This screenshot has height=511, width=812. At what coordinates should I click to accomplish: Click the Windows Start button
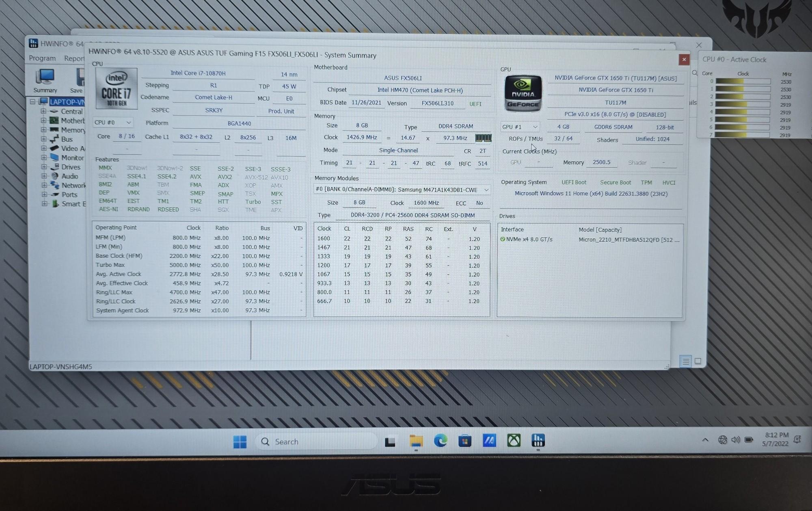pos(240,442)
